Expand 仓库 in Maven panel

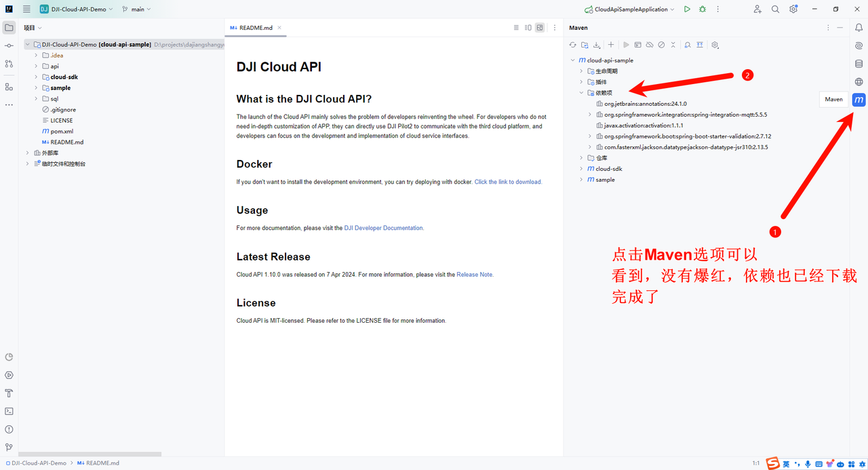(x=581, y=158)
